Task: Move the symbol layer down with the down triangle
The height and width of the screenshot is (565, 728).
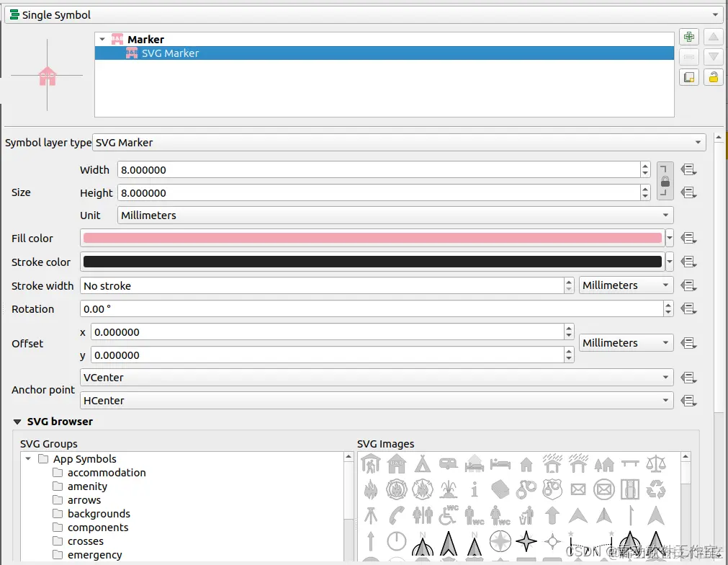Action: tap(714, 57)
